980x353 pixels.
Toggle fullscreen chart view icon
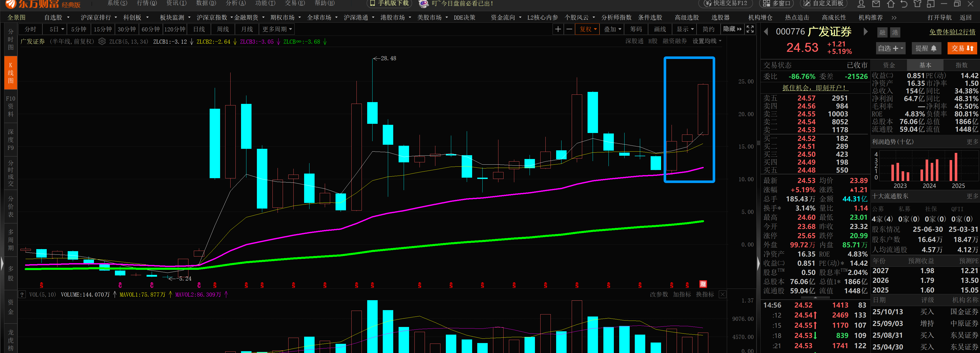tap(750, 29)
